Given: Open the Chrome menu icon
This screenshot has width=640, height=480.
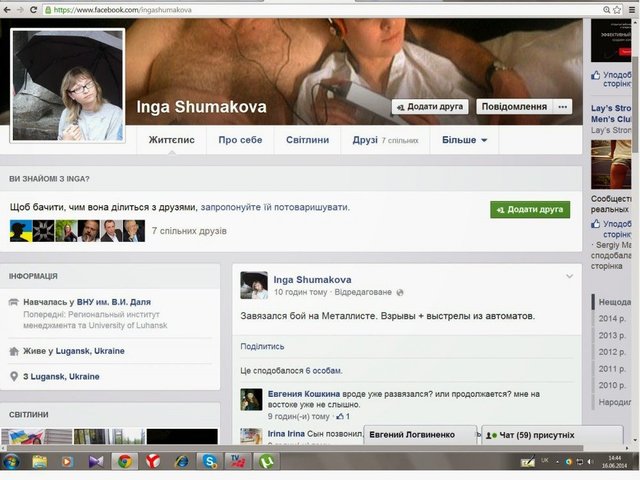Looking at the screenshot, I should click(x=633, y=10).
